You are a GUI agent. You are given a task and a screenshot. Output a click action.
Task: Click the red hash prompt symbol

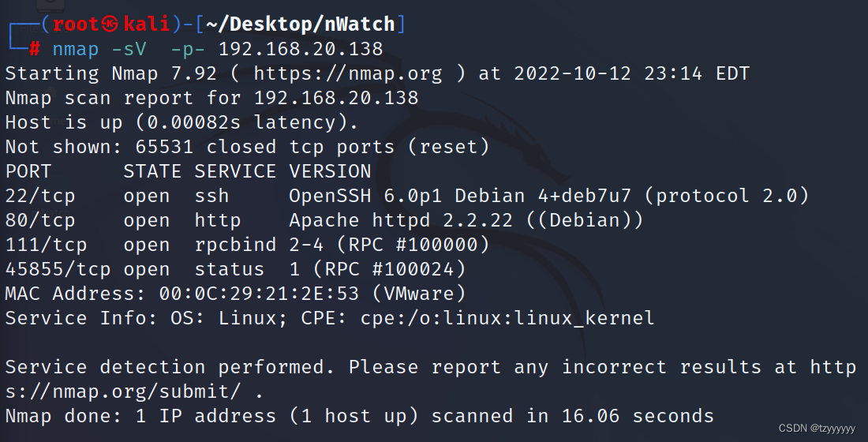(x=34, y=49)
